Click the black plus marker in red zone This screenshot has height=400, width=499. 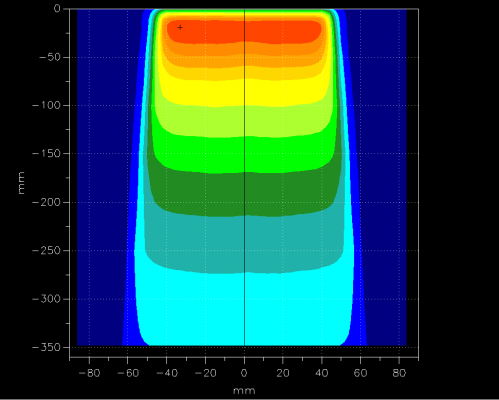(x=180, y=27)
